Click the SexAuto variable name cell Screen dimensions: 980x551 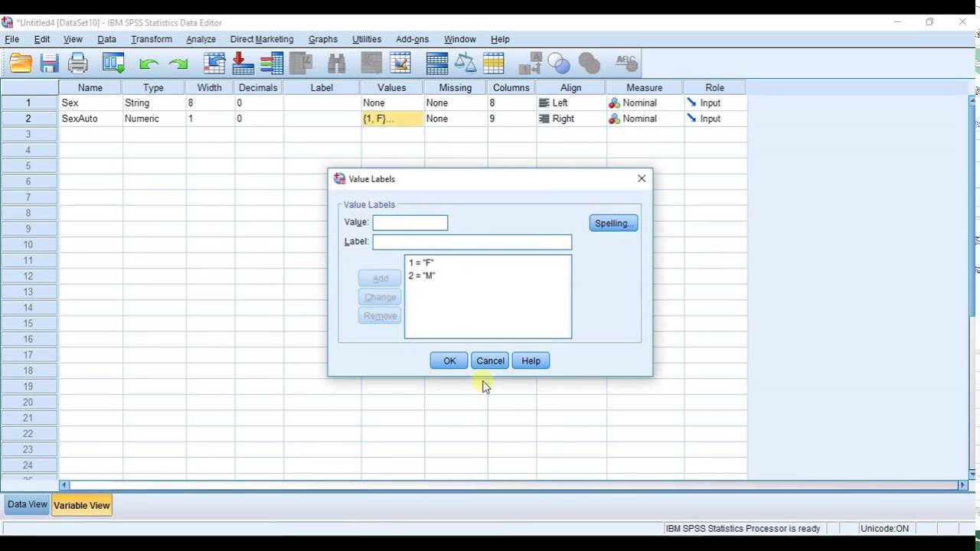90,119
